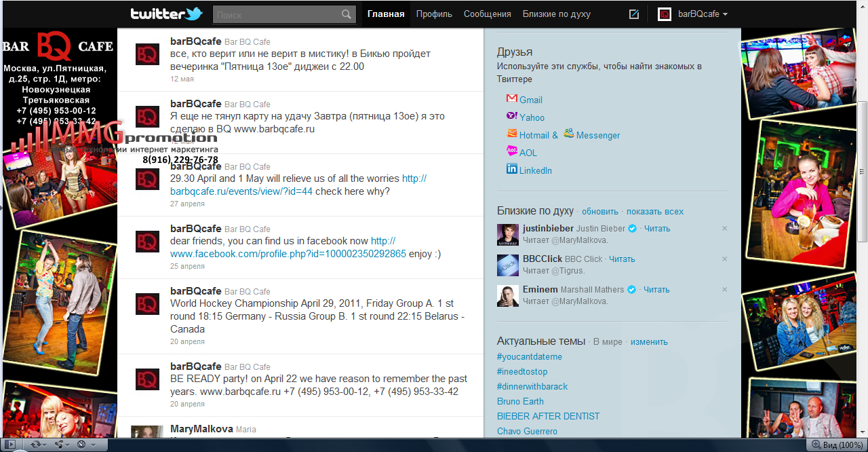868x452 pixels.
Task: Open the Gmail friends finder link
Action: (531, 100)
